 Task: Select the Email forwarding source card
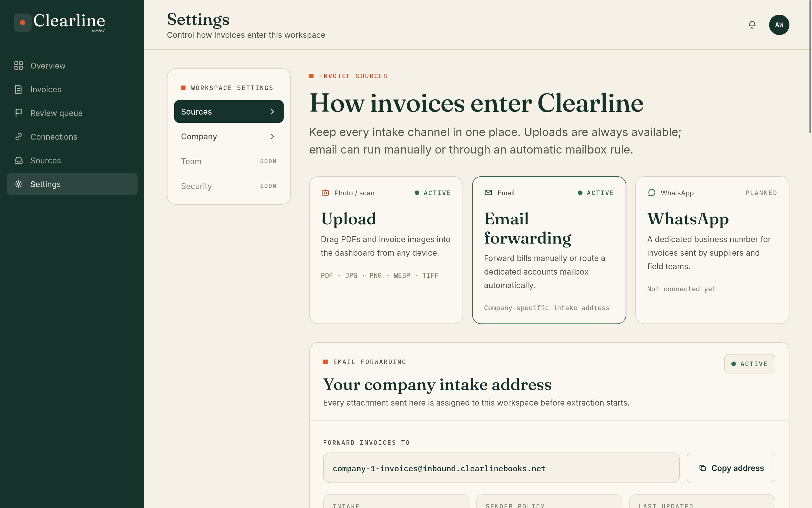549,250
